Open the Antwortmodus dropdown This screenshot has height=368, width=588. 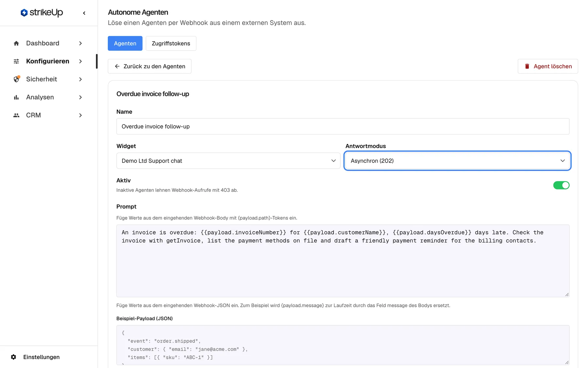coord(457,161)
